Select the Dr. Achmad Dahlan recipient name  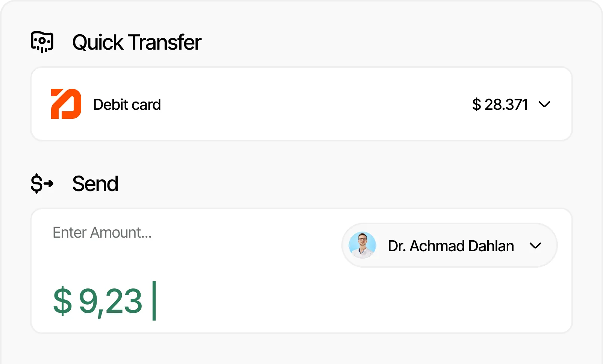click(x=450, y=246)
